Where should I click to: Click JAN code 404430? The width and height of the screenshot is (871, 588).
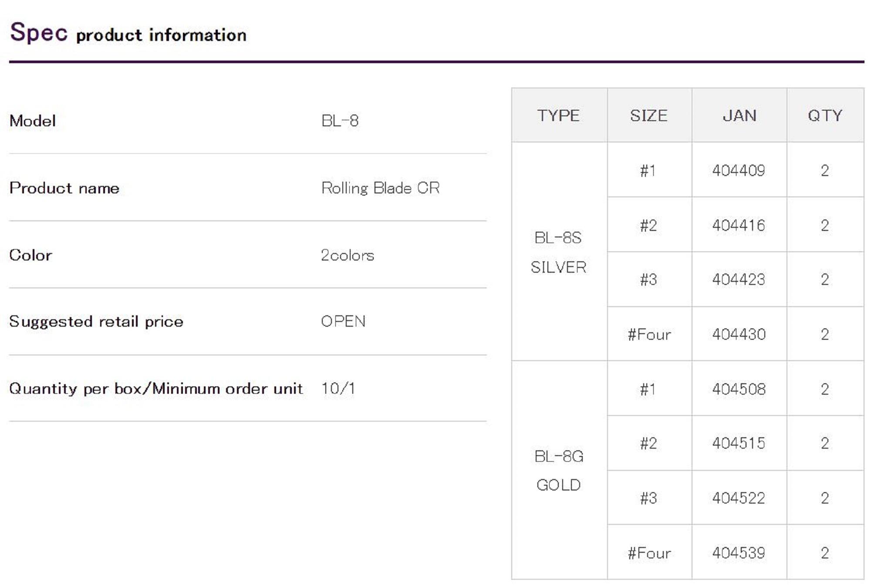click(739, 334)
